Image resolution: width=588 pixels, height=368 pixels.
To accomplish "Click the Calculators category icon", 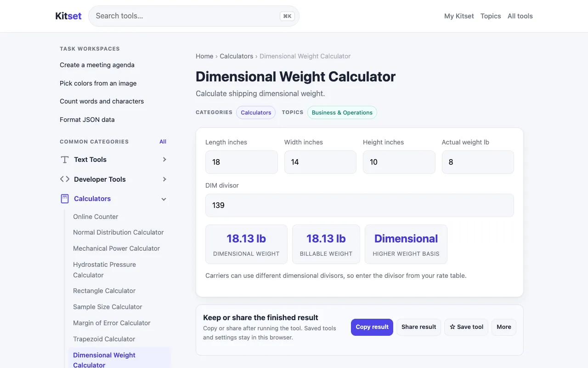I will tap(65, 199).
